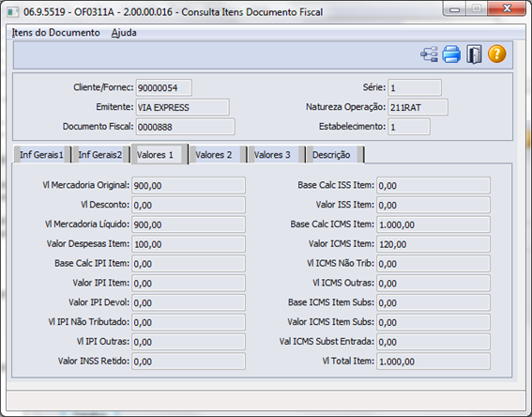Click the Vl IPI Não Tributado field
Image resolution: width=532 pixels, height=417 pixels.
pyautogui.click(x=189, y=322)
